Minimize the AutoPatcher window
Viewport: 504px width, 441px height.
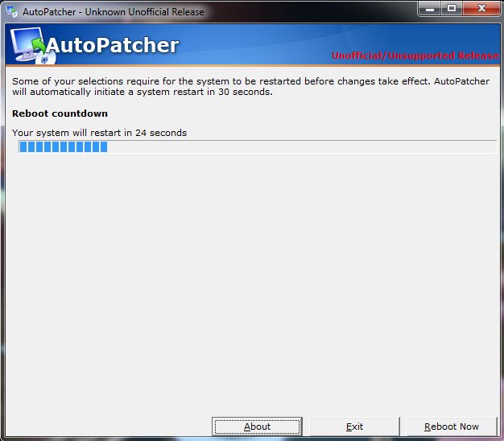click(430, 8)
